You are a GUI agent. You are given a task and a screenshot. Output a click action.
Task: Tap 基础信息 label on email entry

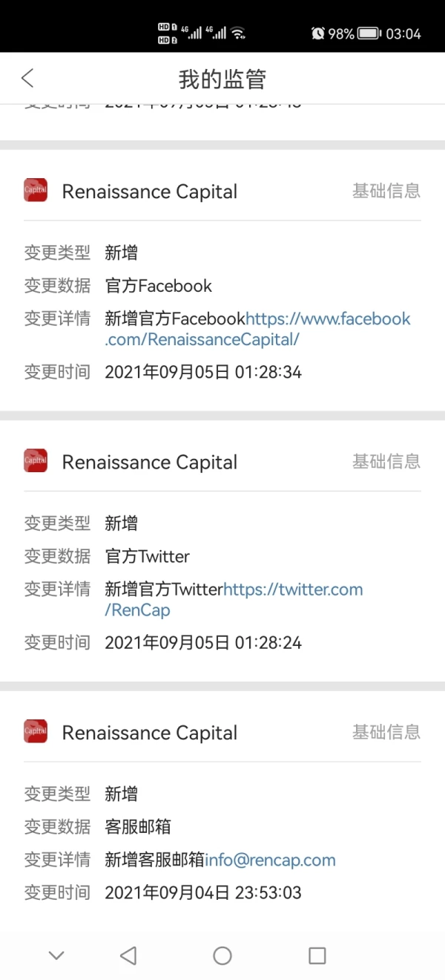(386, 732)
